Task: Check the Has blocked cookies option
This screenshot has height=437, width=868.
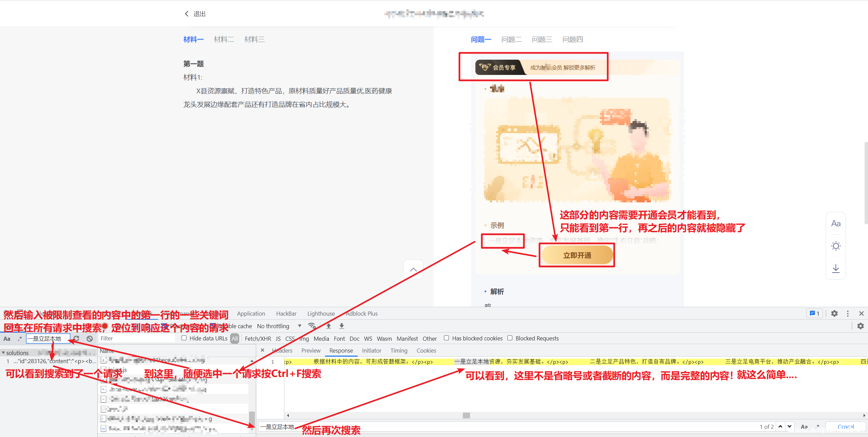Action: point(447,338)
